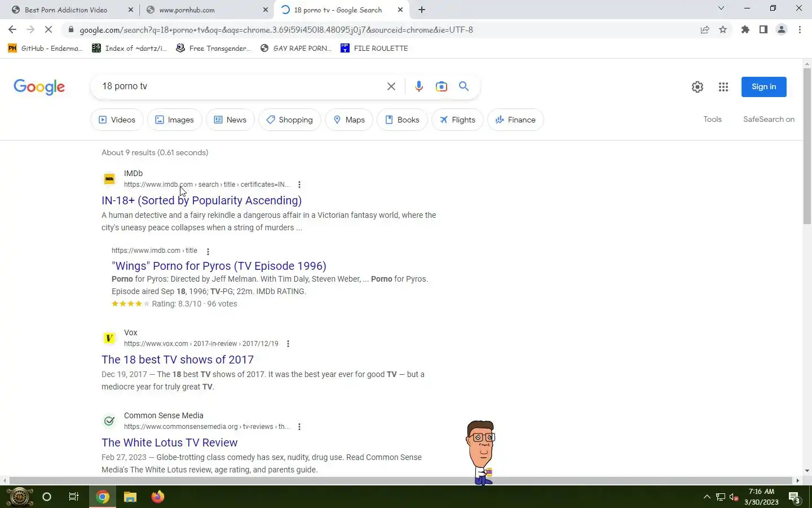Toggle SafeSearch on setting
The width and height of the screenshot is (812, 508).
coord(769,119)
